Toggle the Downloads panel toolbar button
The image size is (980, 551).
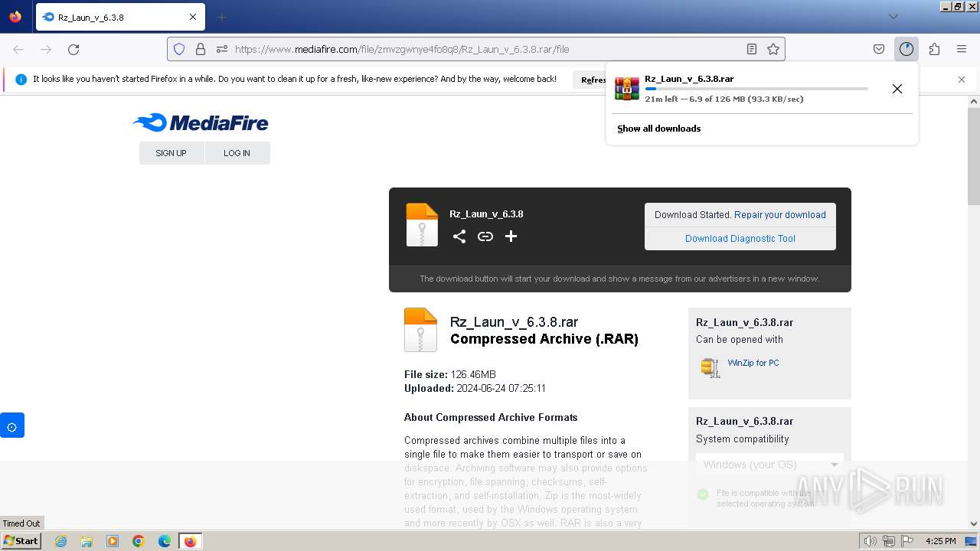[906, 49]
